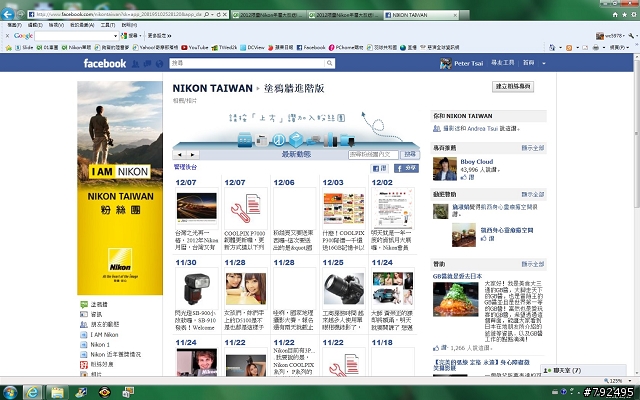Switch to first 2012 Nikon browser tab
The width and height of the screenshot is (640, 400).
point(268,15)
